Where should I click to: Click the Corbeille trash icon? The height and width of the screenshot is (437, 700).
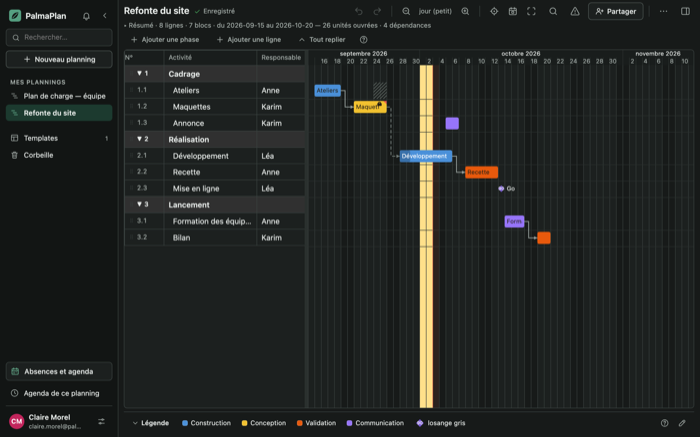click(14, 155)
